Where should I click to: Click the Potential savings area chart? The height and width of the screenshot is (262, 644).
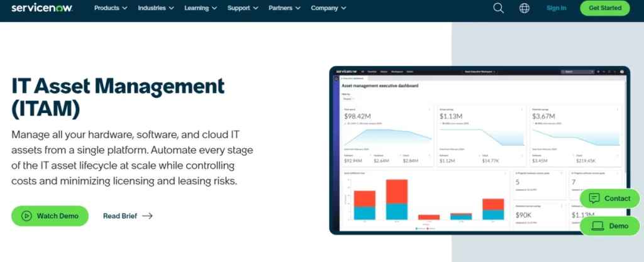tap(575, 138)
